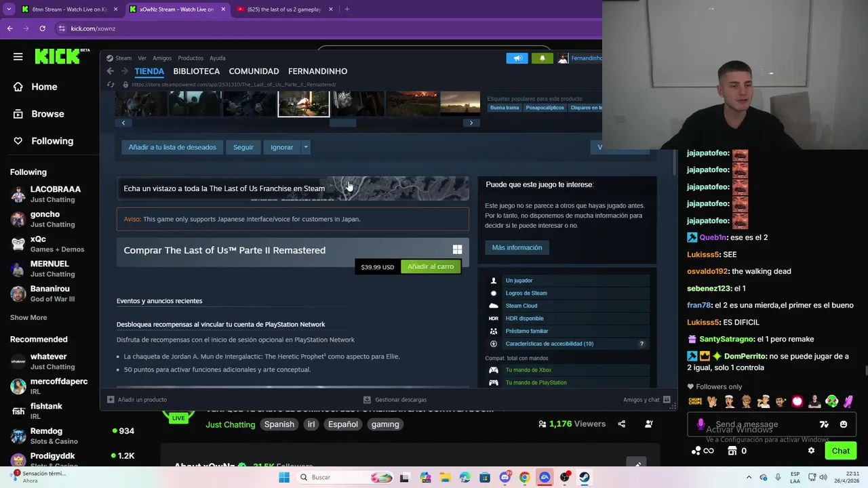Click the Just Chatting category link
Image resolution: width=868 pixels, height=488 pixels.
point(231,424)
